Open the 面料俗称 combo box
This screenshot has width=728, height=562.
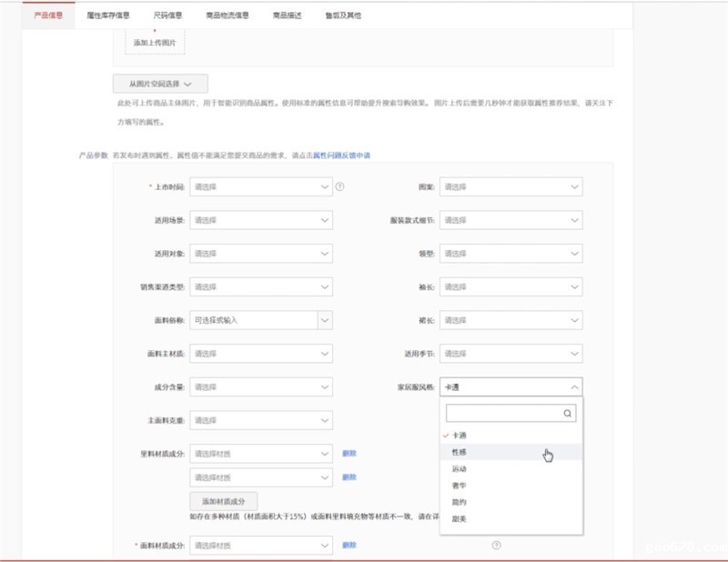point(260,320)
